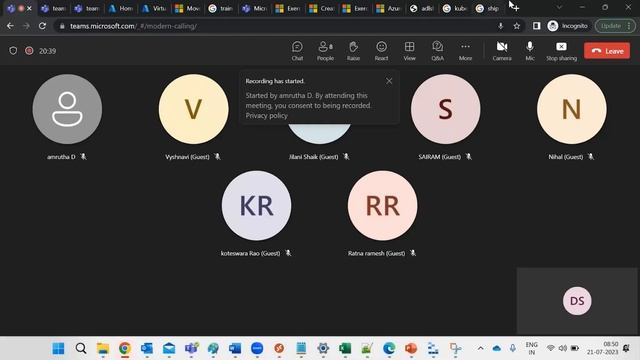Expand the tab search dropdown
This screenshot has height=360, width=640.
[x=559, y=7]
